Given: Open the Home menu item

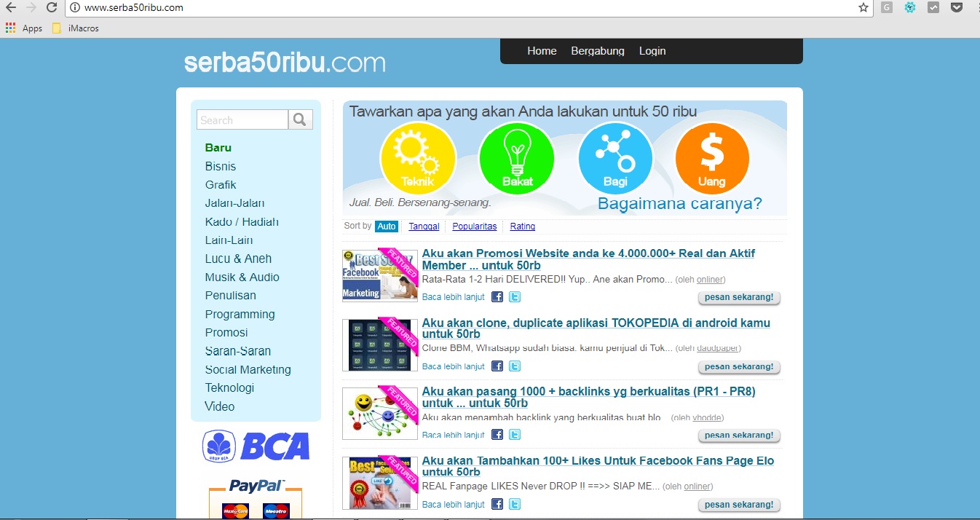Looking at the screenshot, I should [x=542, y=50].
